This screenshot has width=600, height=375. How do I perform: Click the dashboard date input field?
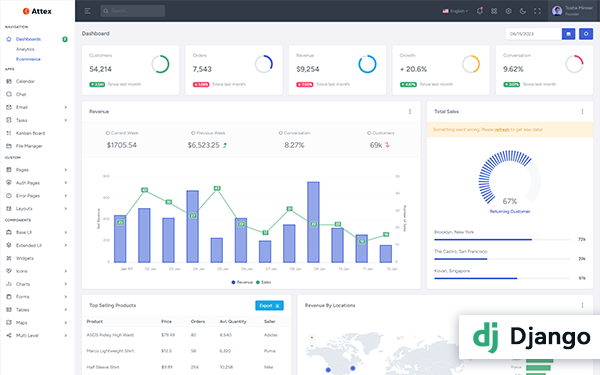[533, 34]
